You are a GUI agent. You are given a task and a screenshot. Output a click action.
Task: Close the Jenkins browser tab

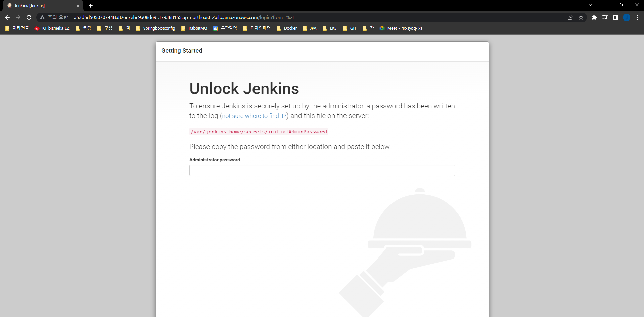(78, 6)
